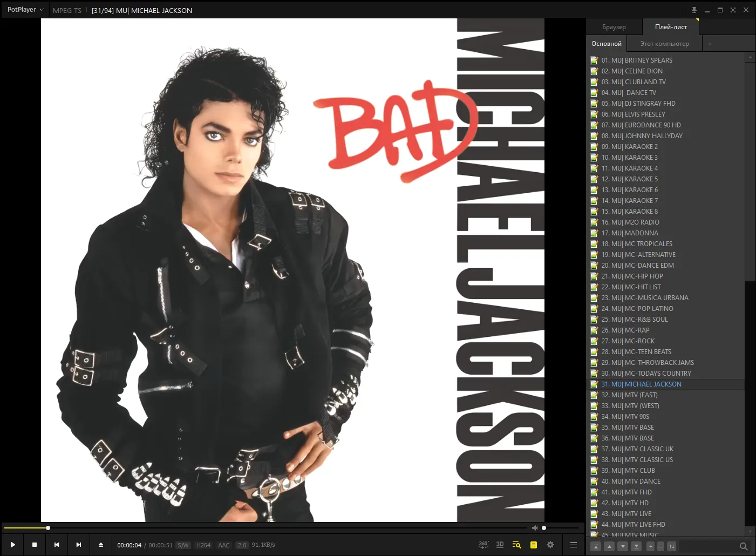Adjust the volume slider handle
The width and height of the screenshot is (756, 556).
544,528
